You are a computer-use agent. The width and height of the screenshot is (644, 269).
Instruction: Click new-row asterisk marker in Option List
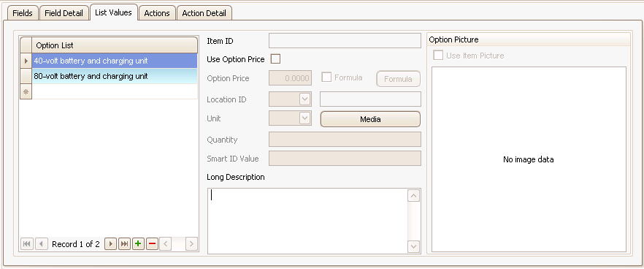[26, 91]
